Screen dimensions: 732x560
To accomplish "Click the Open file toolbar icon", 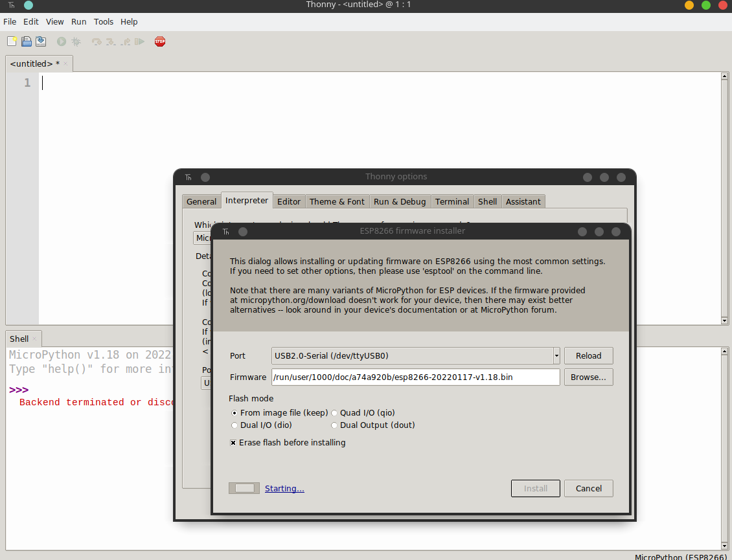I will pos(27,41).
